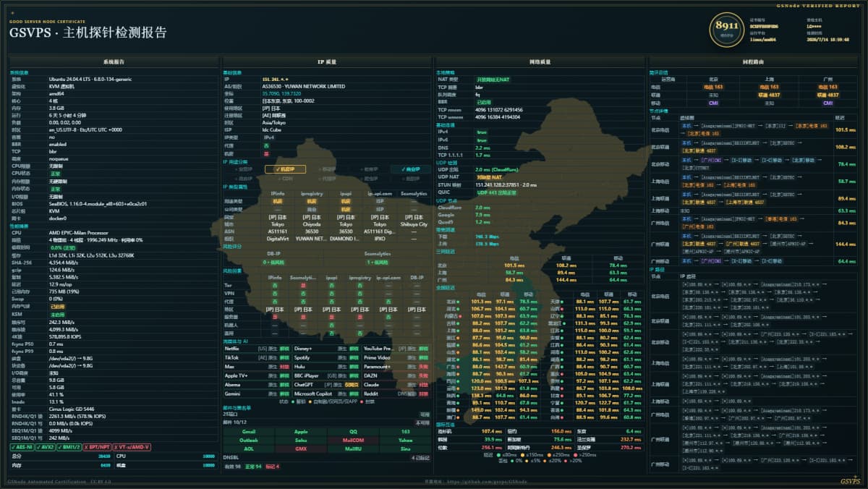Click the BBC iPlayer unlock row

pyautogui.click(x=327, y=376)
